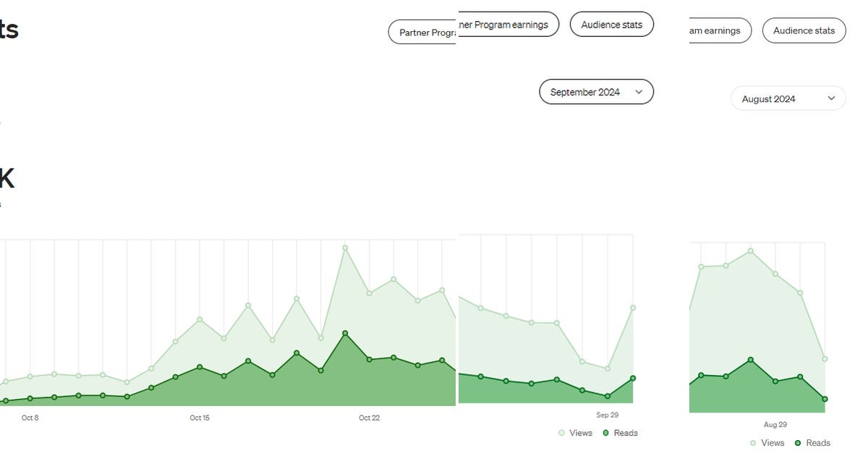Click the Views legend dot in September chart
868x456 pixels.
coord(561,433)
